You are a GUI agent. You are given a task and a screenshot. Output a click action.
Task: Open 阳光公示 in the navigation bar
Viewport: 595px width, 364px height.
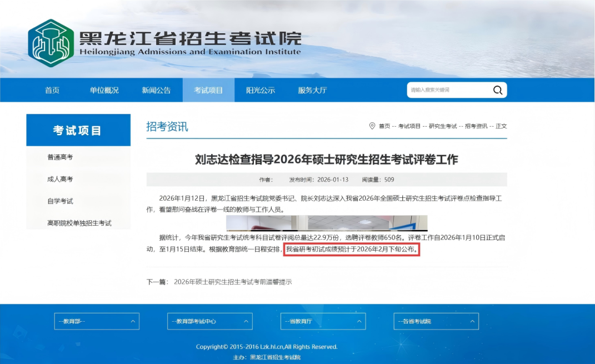pos(261,90)
